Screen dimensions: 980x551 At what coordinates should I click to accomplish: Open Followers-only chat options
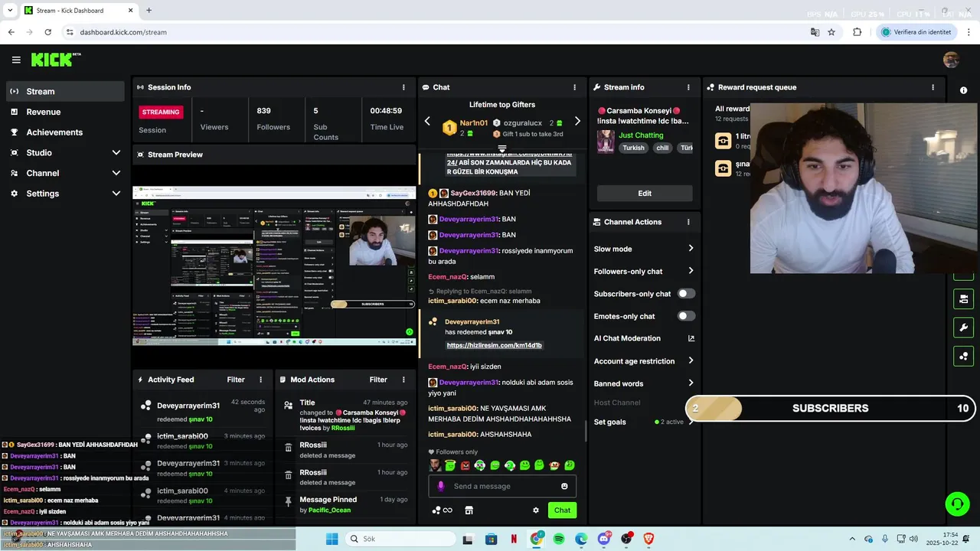click(x=644, y=271)
